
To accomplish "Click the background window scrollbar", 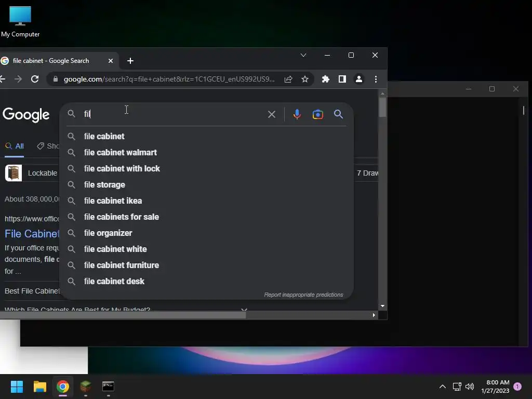I will pyautogui.click(x=524, y=110).
